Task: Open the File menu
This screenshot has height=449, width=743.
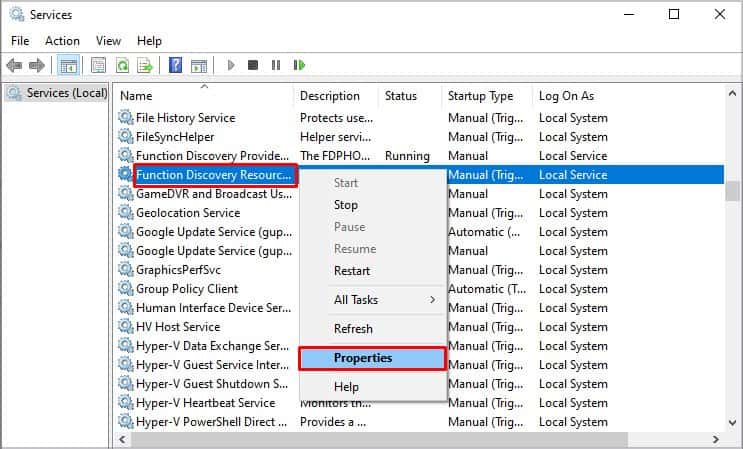Action: [20, 41]
